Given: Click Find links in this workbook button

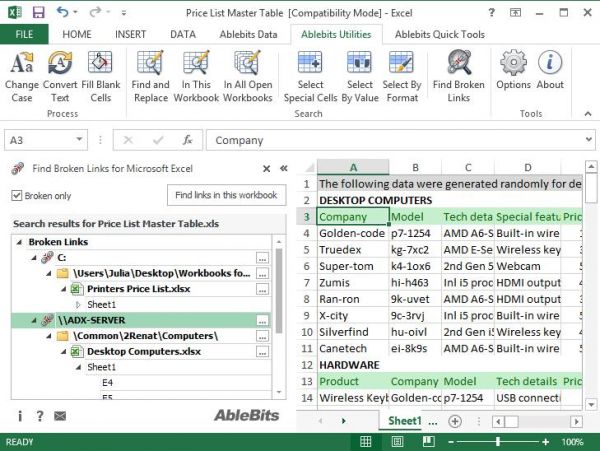Looking at the screenshot, I should (226, 195).
